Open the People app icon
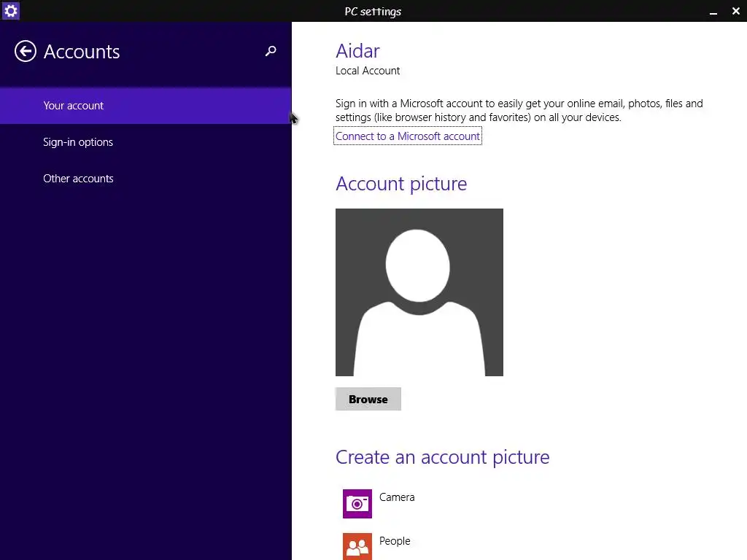This screenshot has height=560, width=747. [x=357, y=547]
